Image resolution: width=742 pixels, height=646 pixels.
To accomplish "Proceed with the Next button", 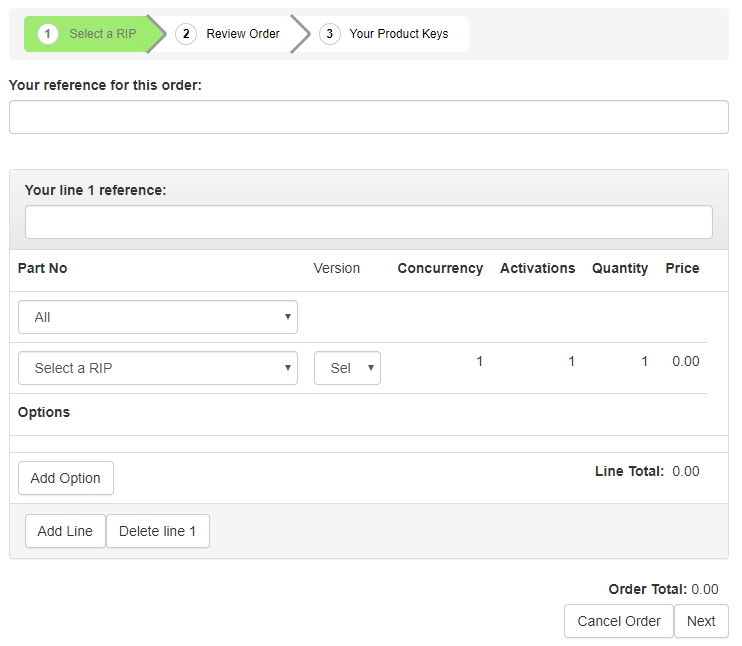I will coord(701,621).
